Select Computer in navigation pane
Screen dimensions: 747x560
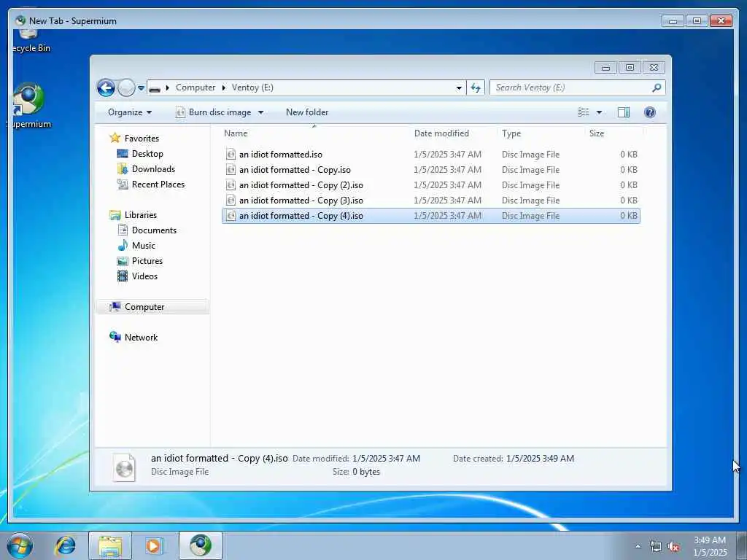click(x=144, y=307)
